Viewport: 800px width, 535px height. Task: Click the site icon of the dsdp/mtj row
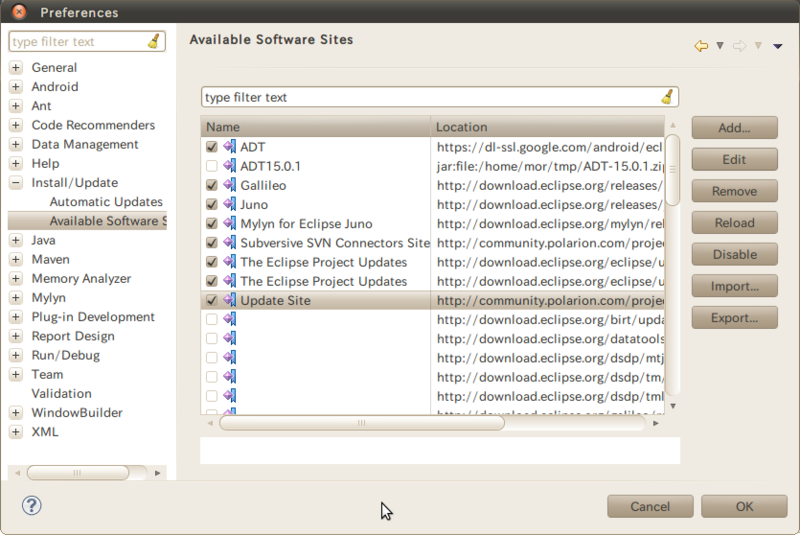pyautogui.click(x=230, y=358)
